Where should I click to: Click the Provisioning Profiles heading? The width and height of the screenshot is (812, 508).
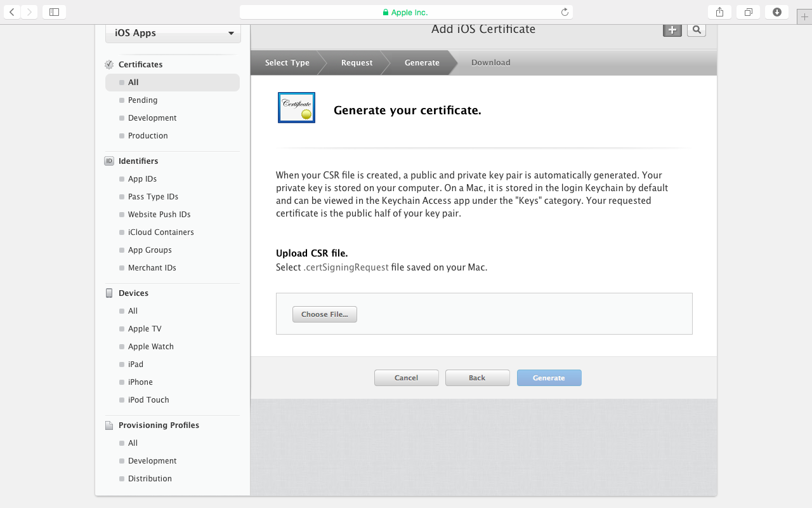[159, 425]
